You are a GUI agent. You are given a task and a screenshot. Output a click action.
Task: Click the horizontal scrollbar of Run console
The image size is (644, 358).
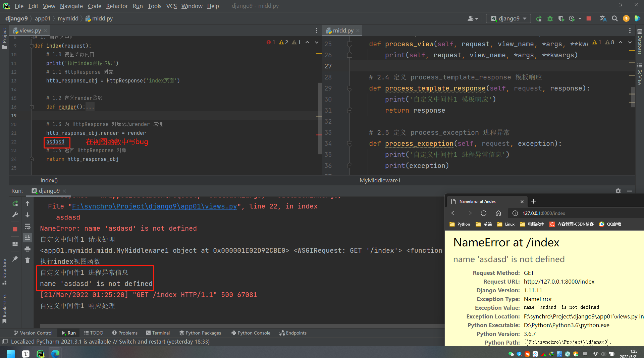pos(241,326)
